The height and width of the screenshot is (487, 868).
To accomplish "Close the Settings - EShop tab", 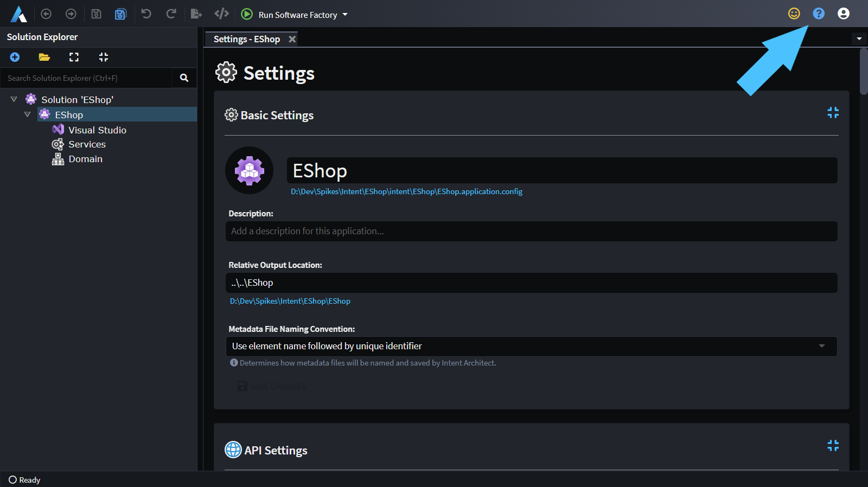I will [x=292, y=39].
